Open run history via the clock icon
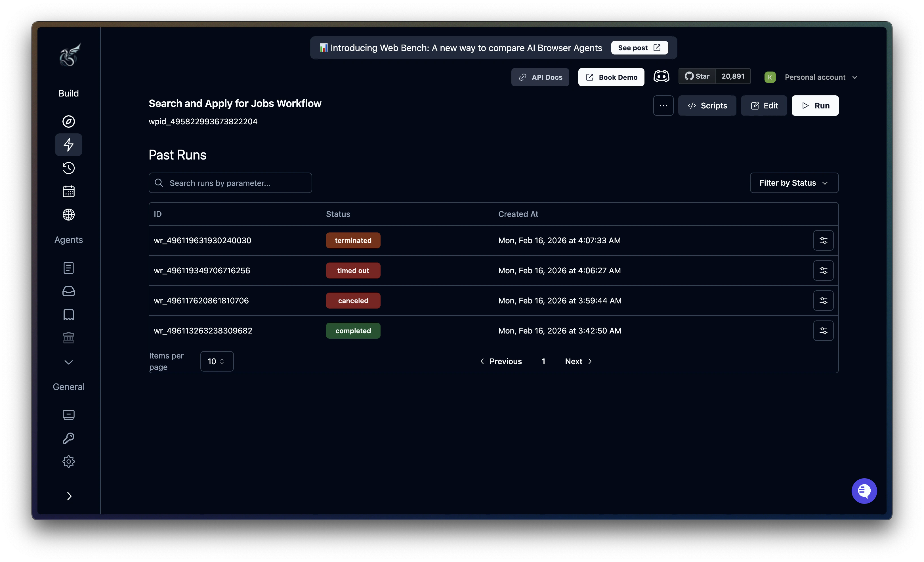Viewport: 924px width, 562px height. point(68,168)
